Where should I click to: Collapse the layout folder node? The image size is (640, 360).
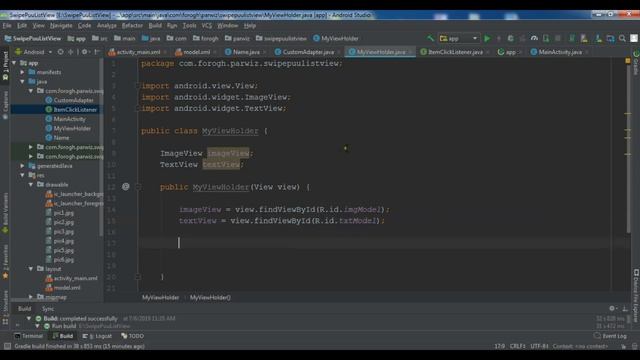(31, 269)
